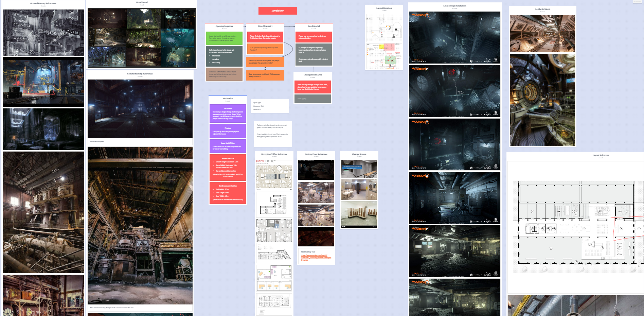The width and height of the screenshot is (644, 316).
Task: Open the dark factory image with glowing tank
Action: pyautogui.click(x=43, y=129)
